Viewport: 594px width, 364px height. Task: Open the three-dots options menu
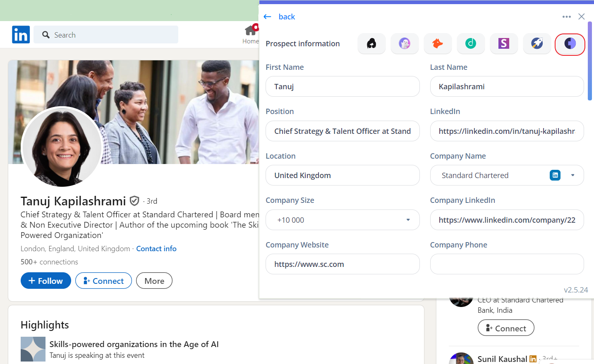click(x=567, y=17)
